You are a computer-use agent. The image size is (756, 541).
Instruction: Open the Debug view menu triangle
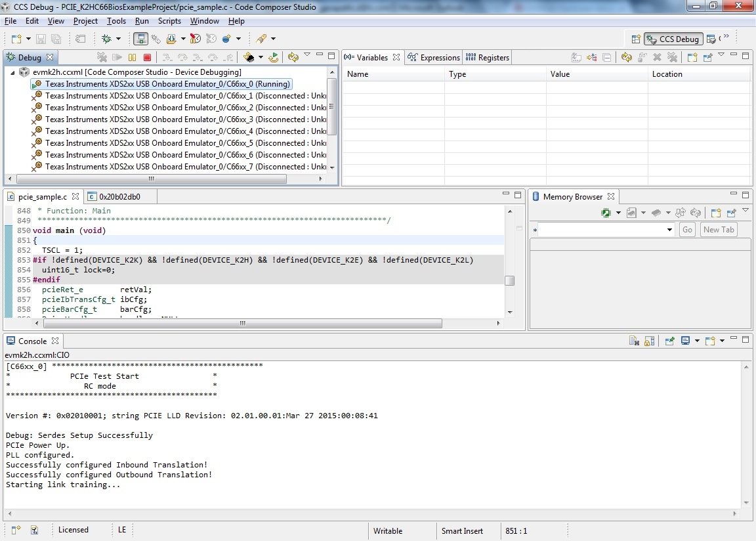tap(306, 54)
